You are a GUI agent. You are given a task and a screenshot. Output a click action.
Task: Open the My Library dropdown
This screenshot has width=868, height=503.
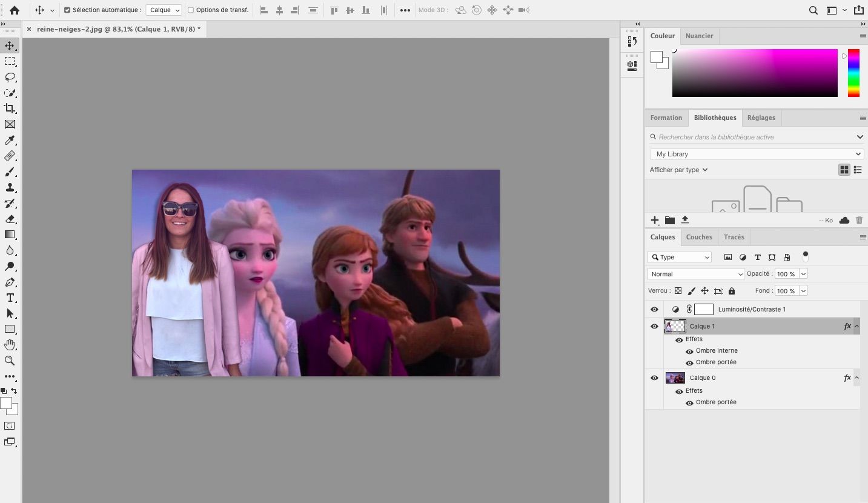click(x=756, y=154)
